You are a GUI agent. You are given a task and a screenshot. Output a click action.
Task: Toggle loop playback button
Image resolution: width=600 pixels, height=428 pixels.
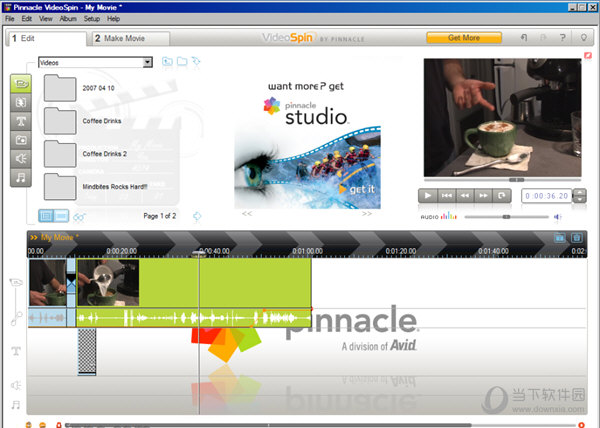pyautogui.click(x=502, y=195)
